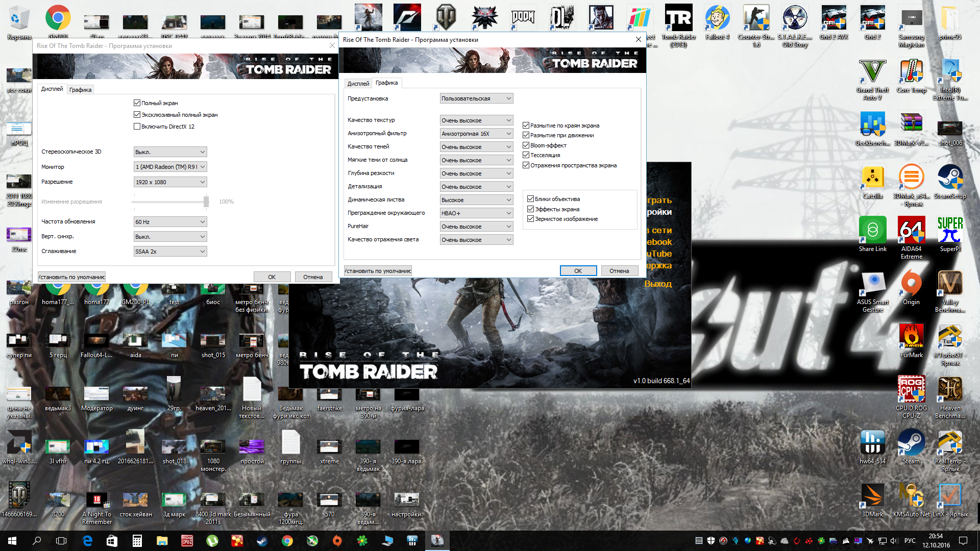
Task: Open the Origin desktop icon
Action: pyautogui.click(x=911, y=285)
